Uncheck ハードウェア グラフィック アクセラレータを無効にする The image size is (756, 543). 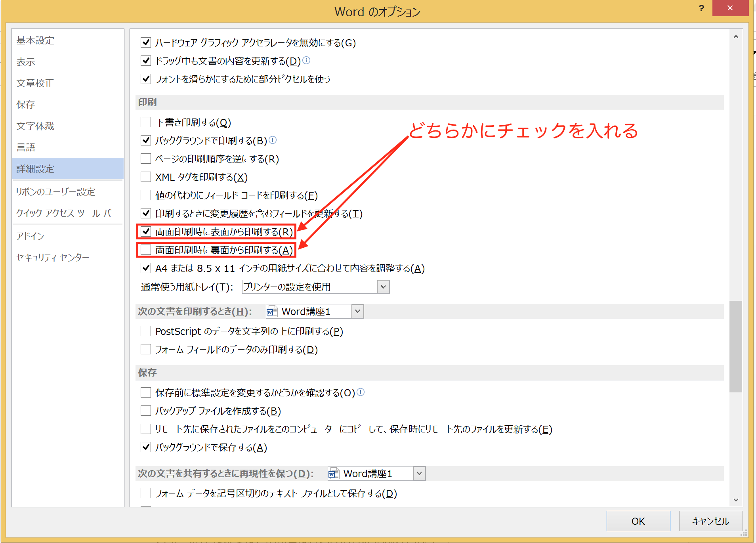tap(146, 42)
